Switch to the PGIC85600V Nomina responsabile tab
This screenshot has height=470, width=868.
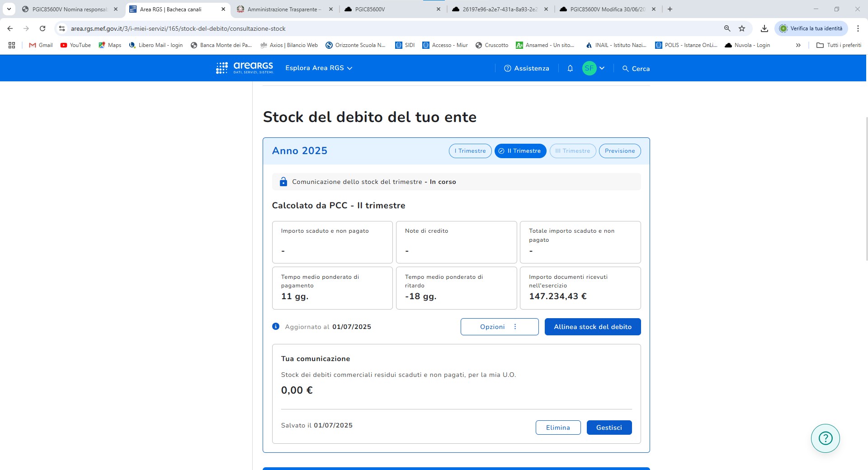click(x=70, y=9)
